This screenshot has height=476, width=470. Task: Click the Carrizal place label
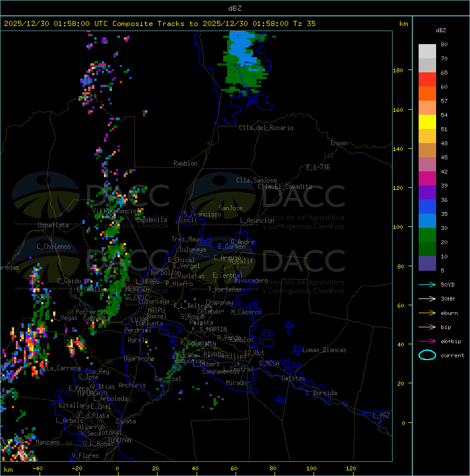168,379
